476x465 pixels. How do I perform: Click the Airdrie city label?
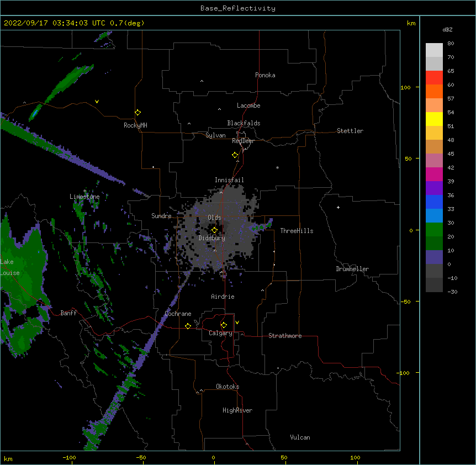click(x=223, y=297)
